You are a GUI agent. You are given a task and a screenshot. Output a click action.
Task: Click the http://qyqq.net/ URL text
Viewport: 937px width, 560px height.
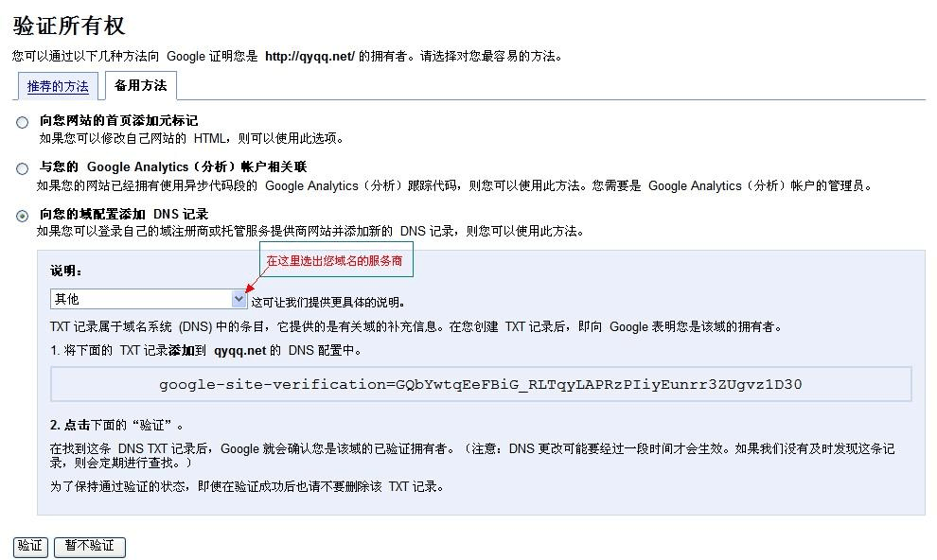coord(309,56)
